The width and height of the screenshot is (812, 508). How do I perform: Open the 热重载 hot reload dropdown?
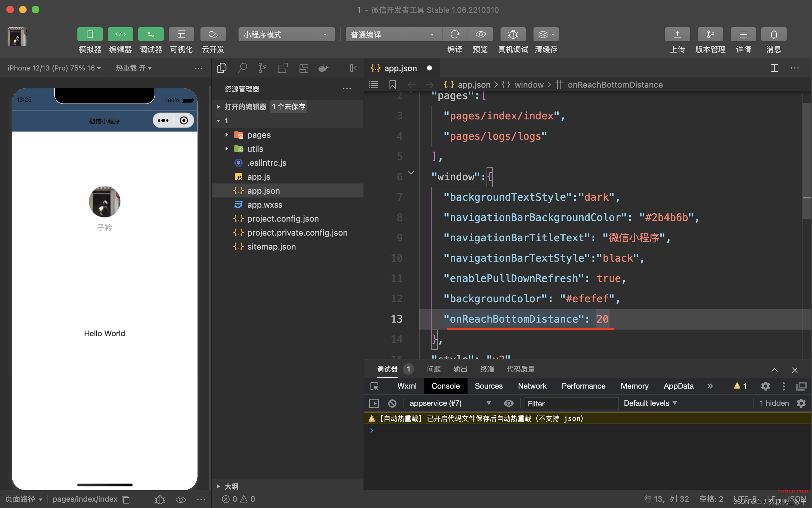pyautogui.click(x=134, y=68)
